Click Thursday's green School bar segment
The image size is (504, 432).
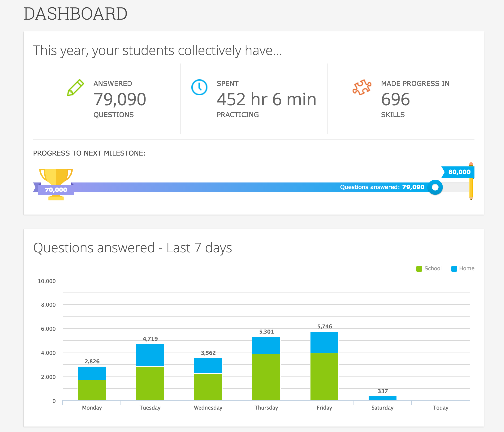[x=266, y=377]
